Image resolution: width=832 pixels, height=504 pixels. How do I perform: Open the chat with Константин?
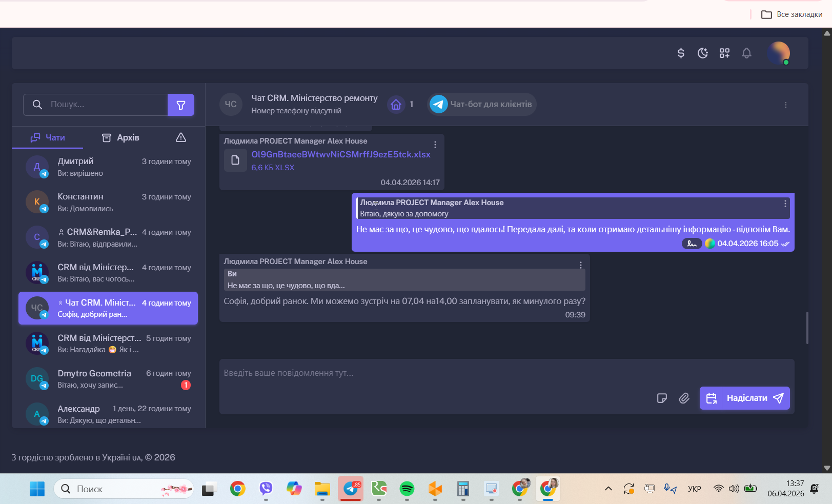[108, 203]
